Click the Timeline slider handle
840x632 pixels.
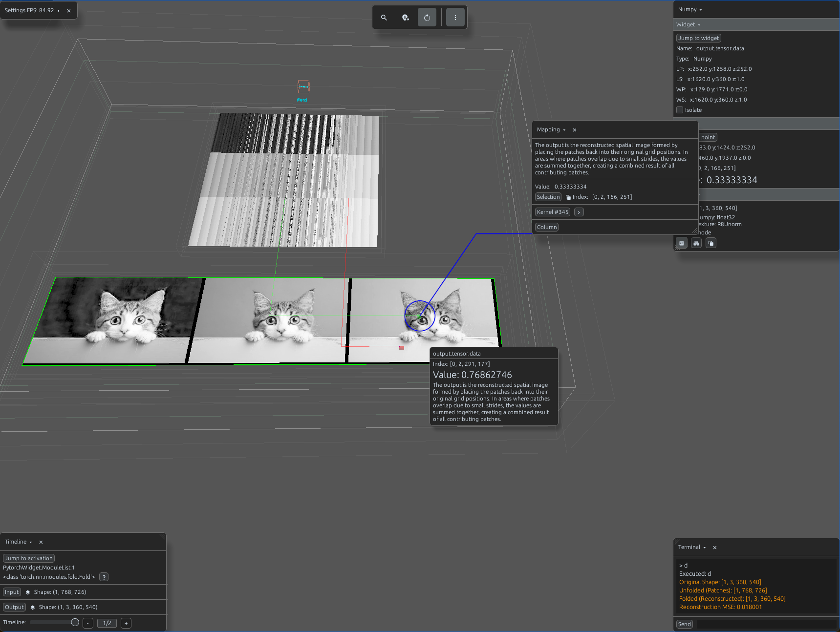coord(75,622)
